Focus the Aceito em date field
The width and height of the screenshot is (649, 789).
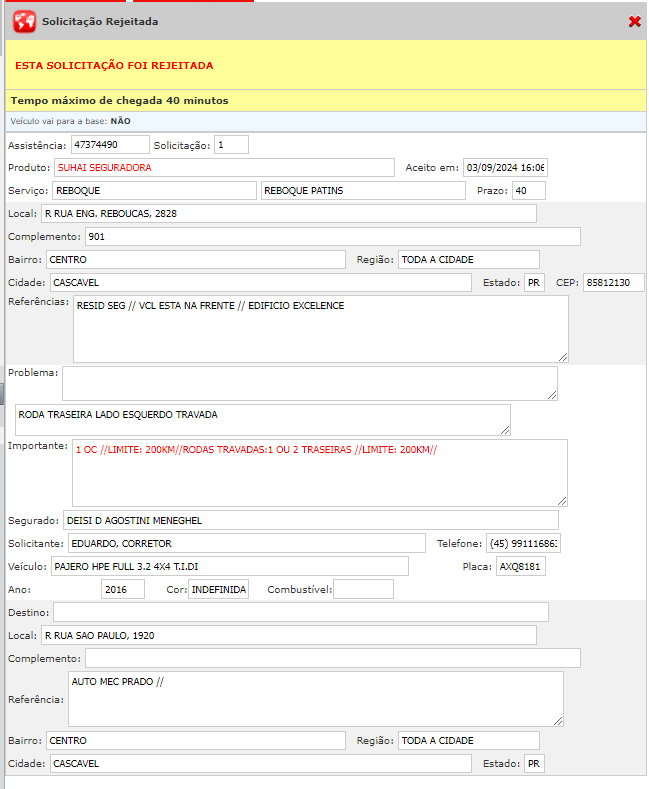[x=504, y=167]
